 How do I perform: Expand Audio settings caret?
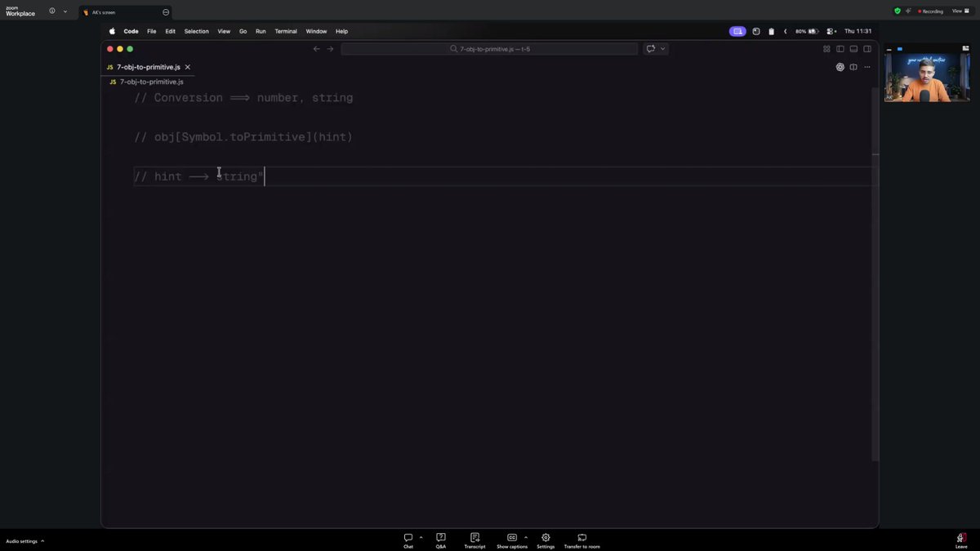pos(42,541)
